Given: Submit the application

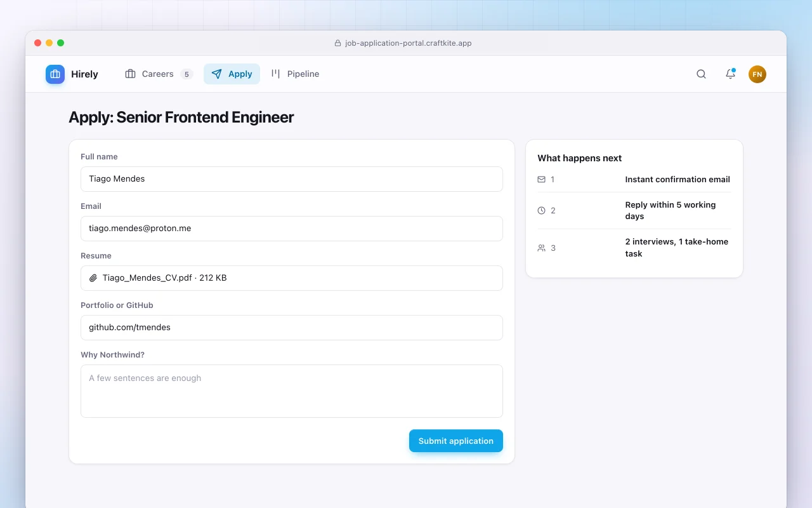Looking at the screenshot, I should point(456,441).
